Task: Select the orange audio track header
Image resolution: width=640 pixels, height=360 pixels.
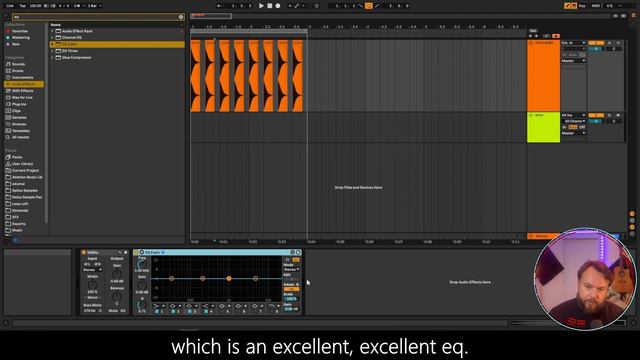Action: coord(543,76)
